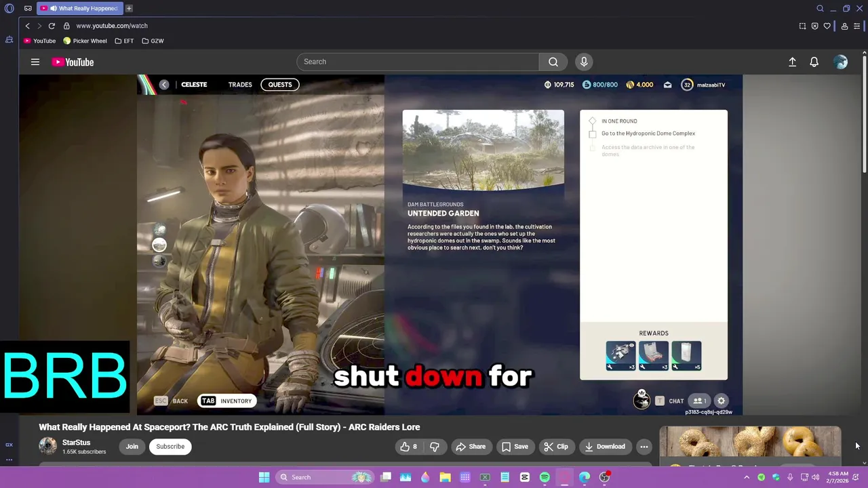Screen dimensions: 868x488
Task: Create a clip of the video
Action: point(555,447)
